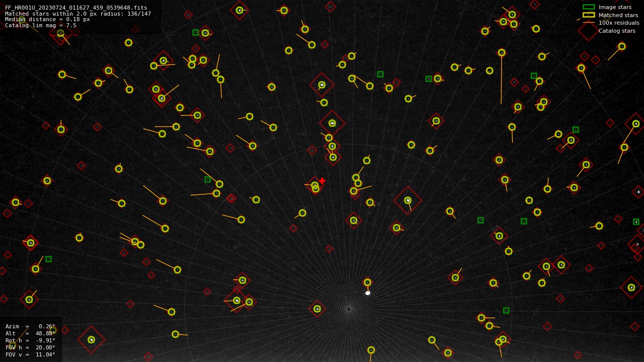Click the yellow Matched stars legend square
The image size is (644, 362).
coord(589,15)
